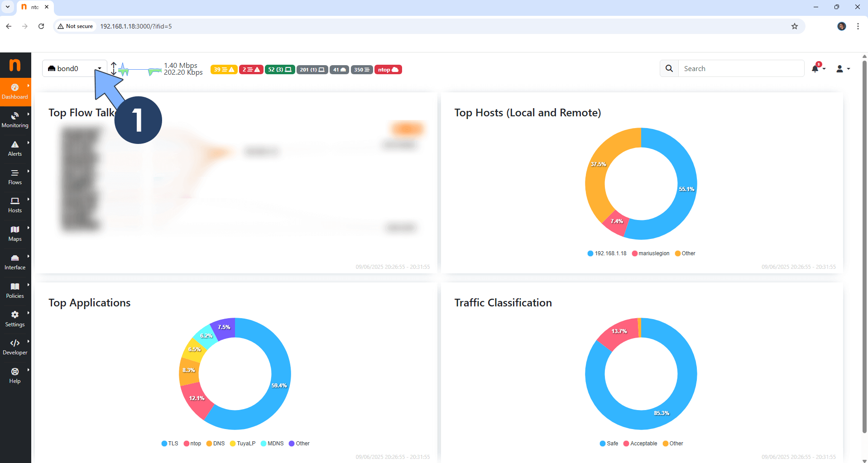Open the Hosts sidebar section
The width and height of the screenshot is (868, 463).
pos(15,205)
